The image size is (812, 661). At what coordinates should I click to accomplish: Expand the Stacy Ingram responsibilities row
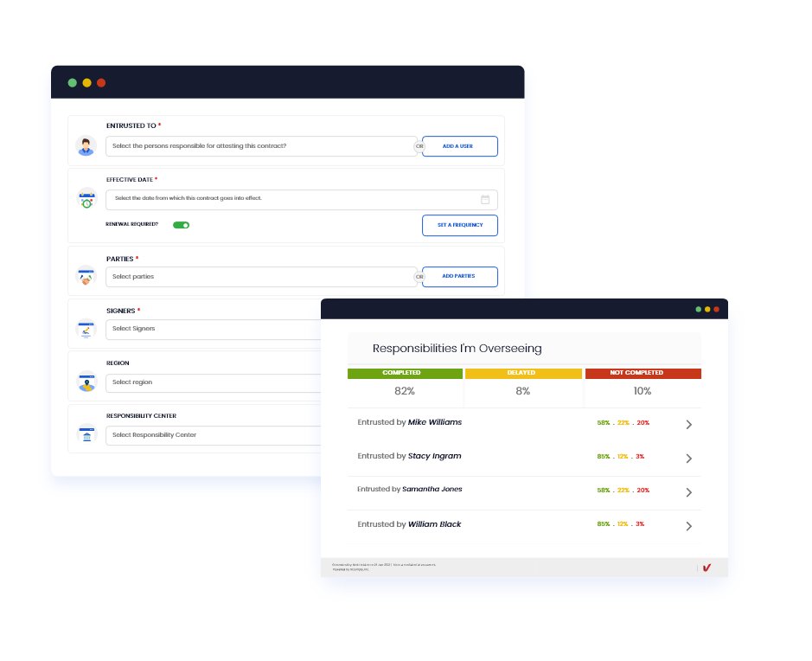click(689, 458)
